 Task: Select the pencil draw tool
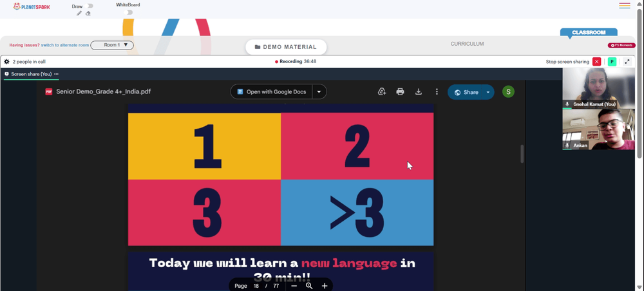[79, 13]
